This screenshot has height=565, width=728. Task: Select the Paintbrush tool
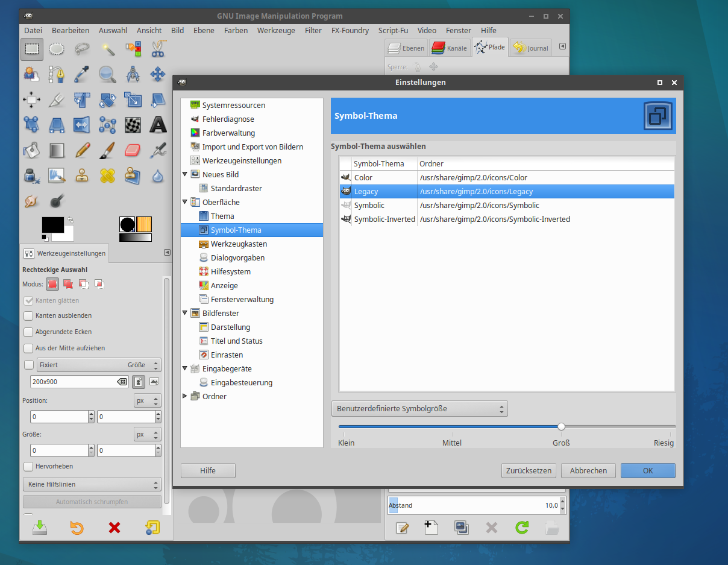click(107, 150)
